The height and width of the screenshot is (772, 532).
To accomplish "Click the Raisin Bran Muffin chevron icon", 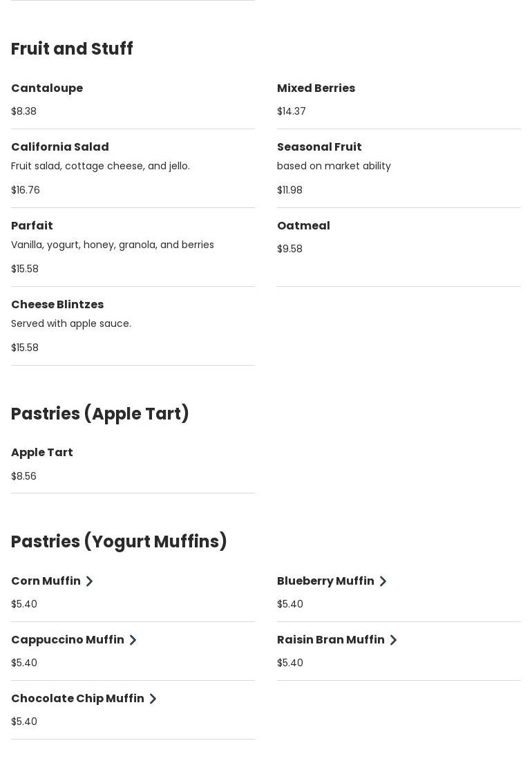I will (393, 640).
